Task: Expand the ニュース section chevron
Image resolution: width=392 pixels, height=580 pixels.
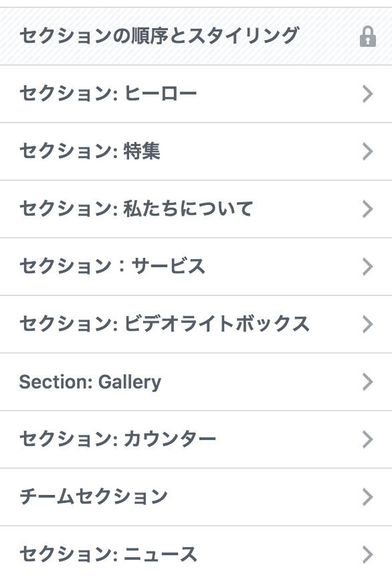Action: click(367, 554)
